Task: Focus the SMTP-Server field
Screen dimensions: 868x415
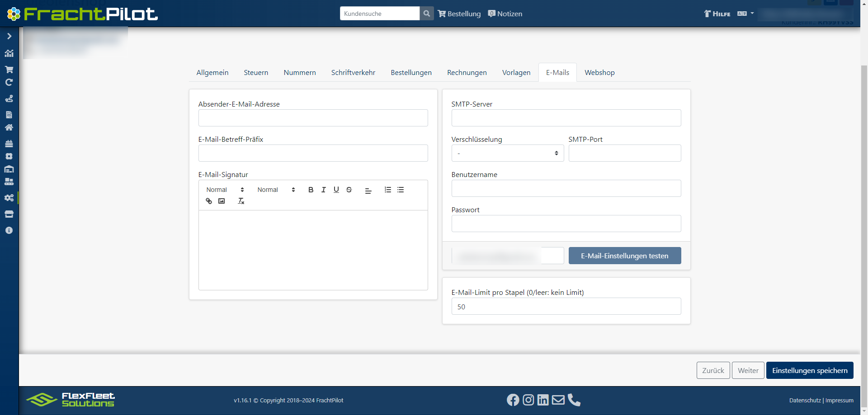Action: (x=566, y=118)
